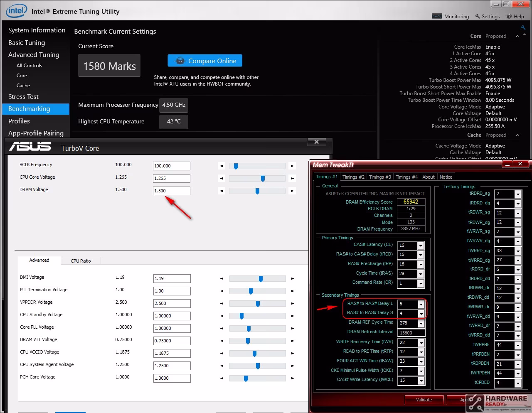
Task: Click BCLK Frequency right arrow
Action: tap(292, 166)
